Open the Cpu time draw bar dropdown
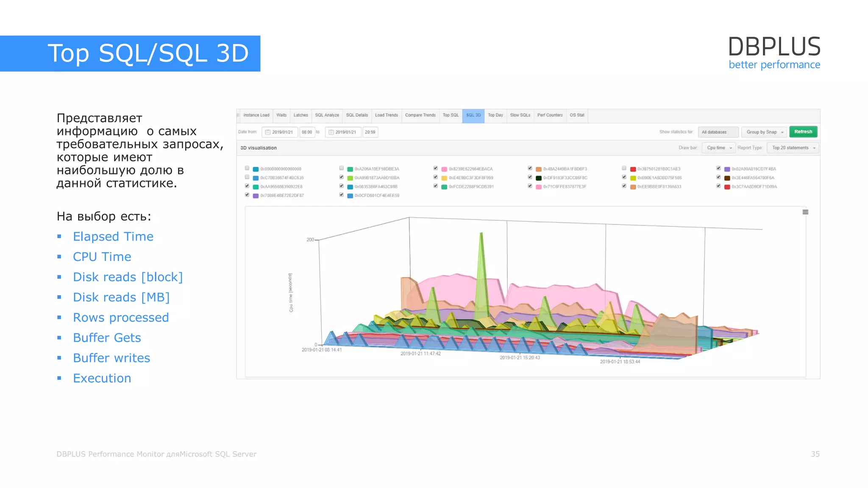Image resolution: width=868 pixels, height=488 pixels. click(719, 148)
